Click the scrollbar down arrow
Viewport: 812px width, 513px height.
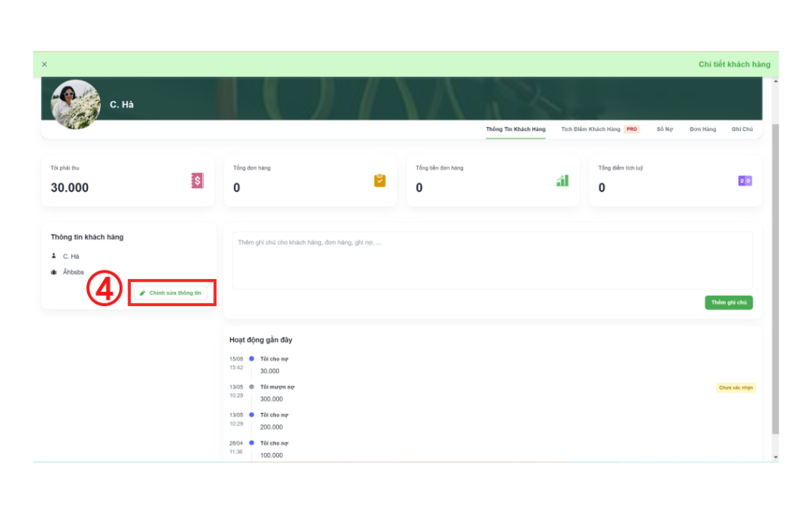click(775, 457)
